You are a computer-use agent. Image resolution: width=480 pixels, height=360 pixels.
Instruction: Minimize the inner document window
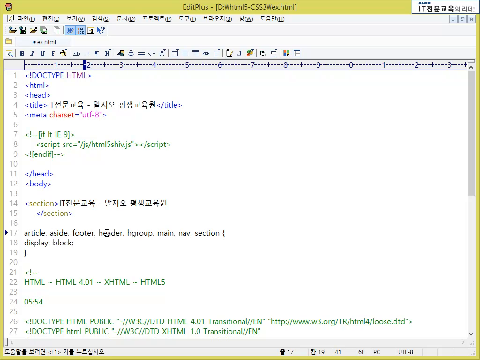point(452,19)
